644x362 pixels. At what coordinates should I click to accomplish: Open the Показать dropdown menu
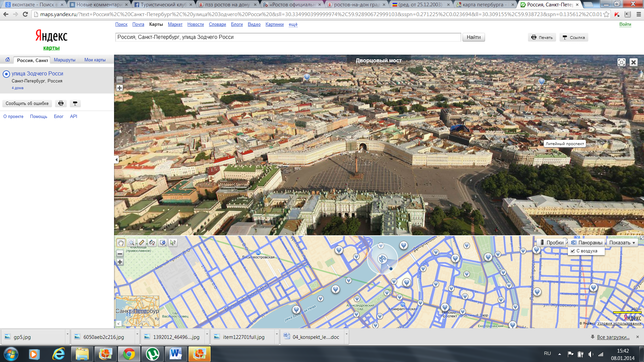tap(622, 243)
